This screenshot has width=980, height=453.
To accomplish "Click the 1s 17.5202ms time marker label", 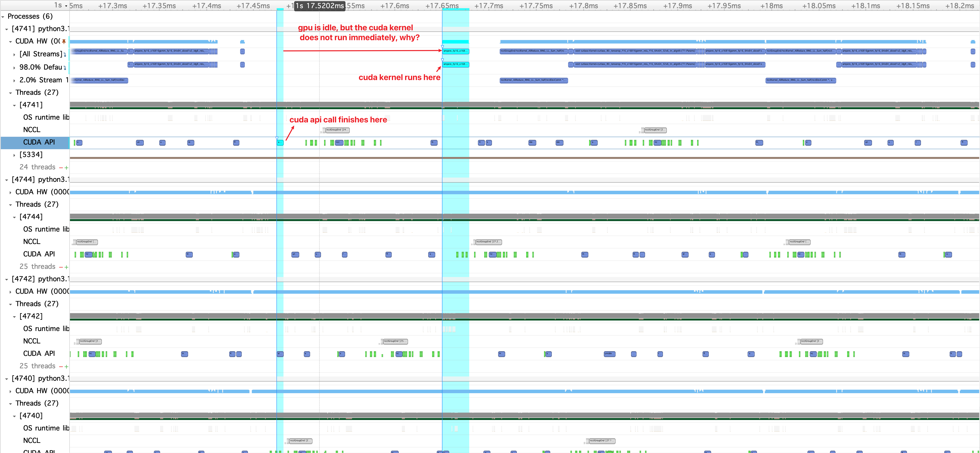I will click(320, 6).
